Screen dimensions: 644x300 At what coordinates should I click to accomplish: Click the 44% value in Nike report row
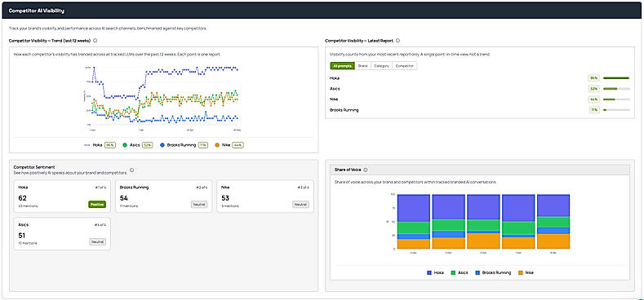(594, 99)
